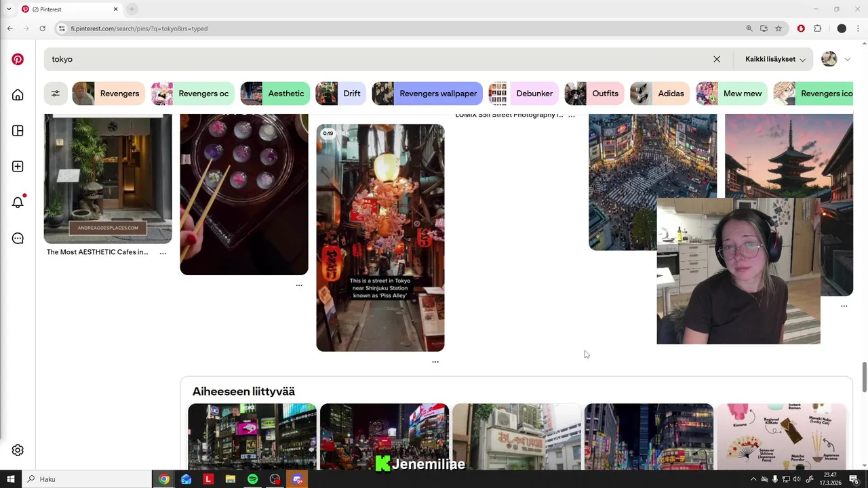This screenshot has width=868, height=488.
Task: Select the Outfits filter chip
Action: (x=594, y=94)
